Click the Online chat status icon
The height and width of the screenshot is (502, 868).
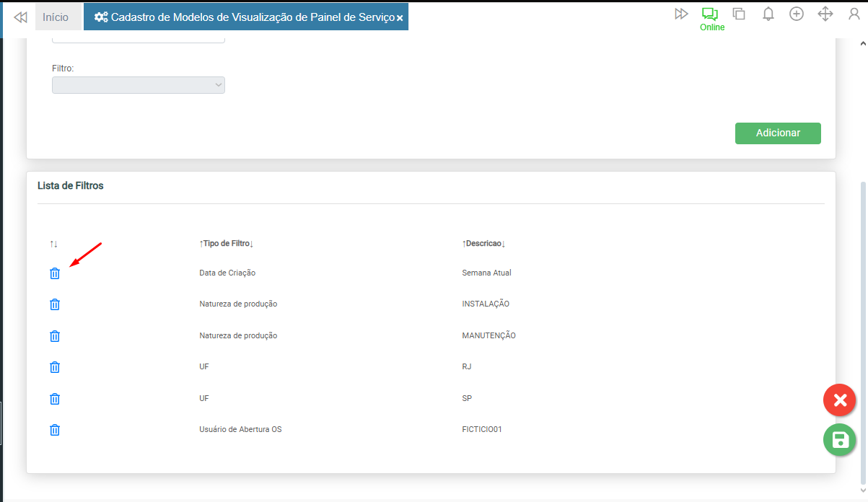pyautogui.click(x=711, y=14)
